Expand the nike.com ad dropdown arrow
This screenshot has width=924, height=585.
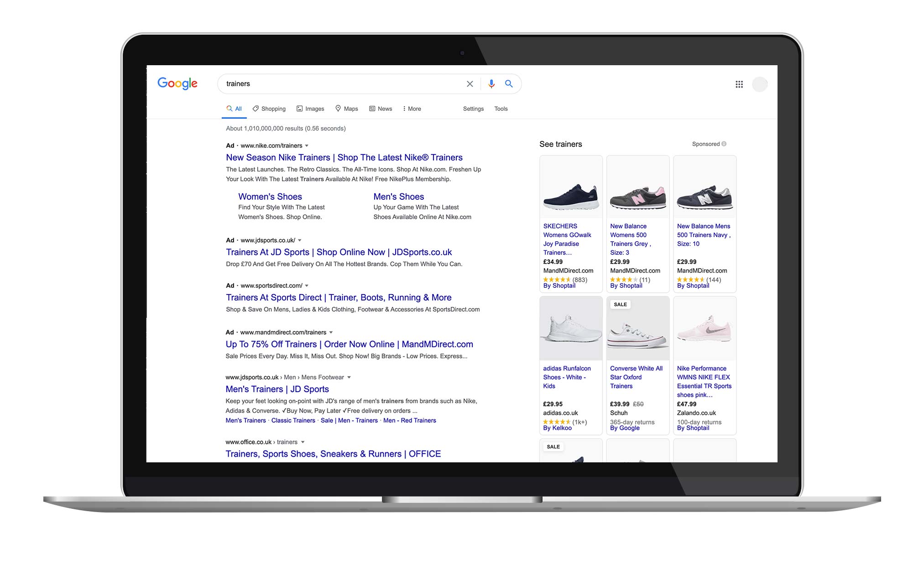[x=307, y=146]
